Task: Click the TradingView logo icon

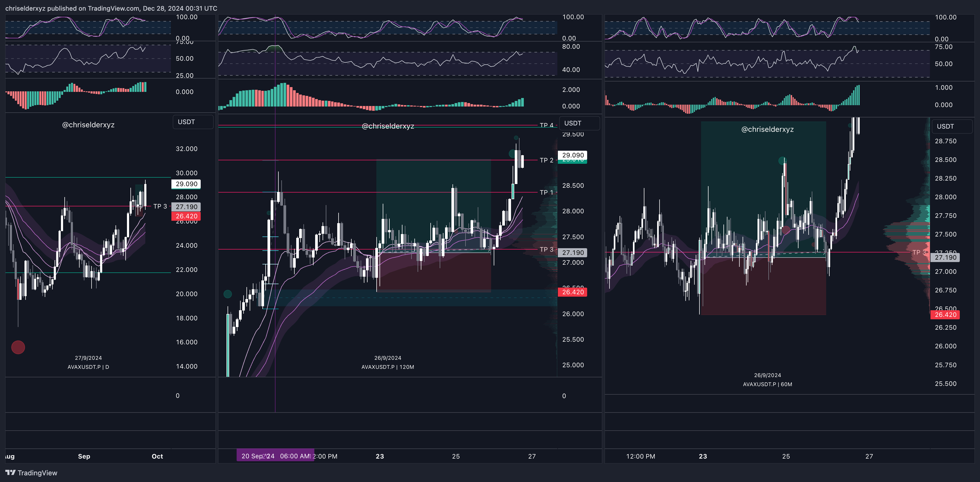Action: tap(10, 472)
